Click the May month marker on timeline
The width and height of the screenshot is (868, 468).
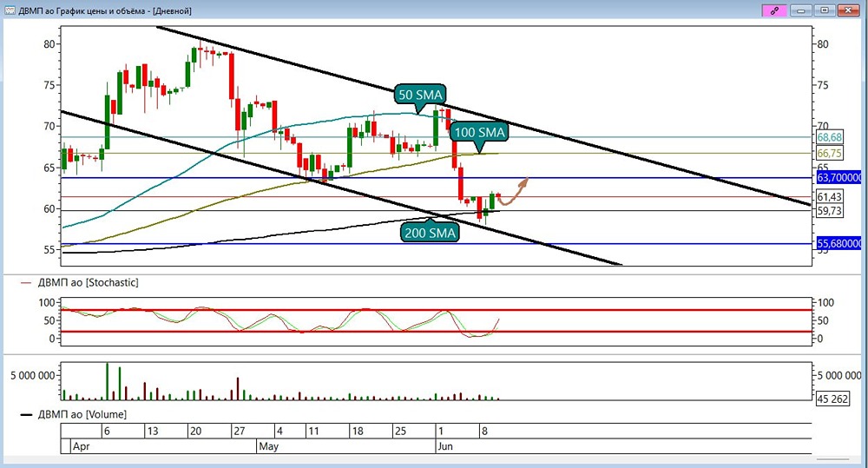tap(268, 446)
